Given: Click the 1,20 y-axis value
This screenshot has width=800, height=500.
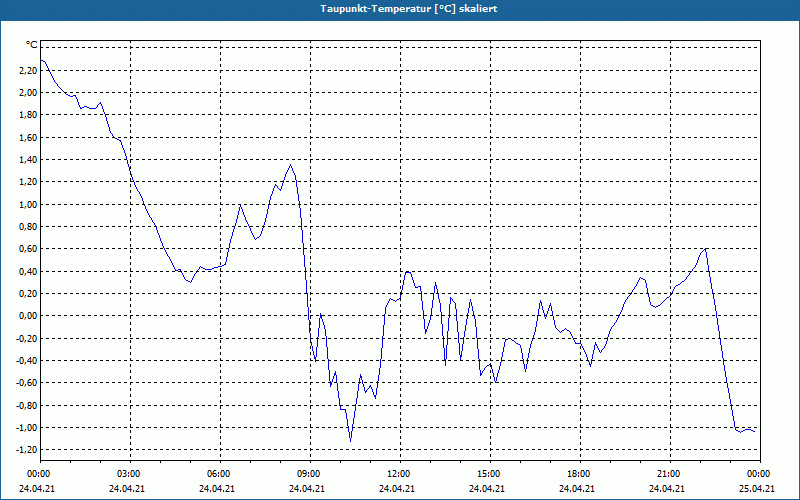Looking at the screenshot, I should tap(28, 182).
